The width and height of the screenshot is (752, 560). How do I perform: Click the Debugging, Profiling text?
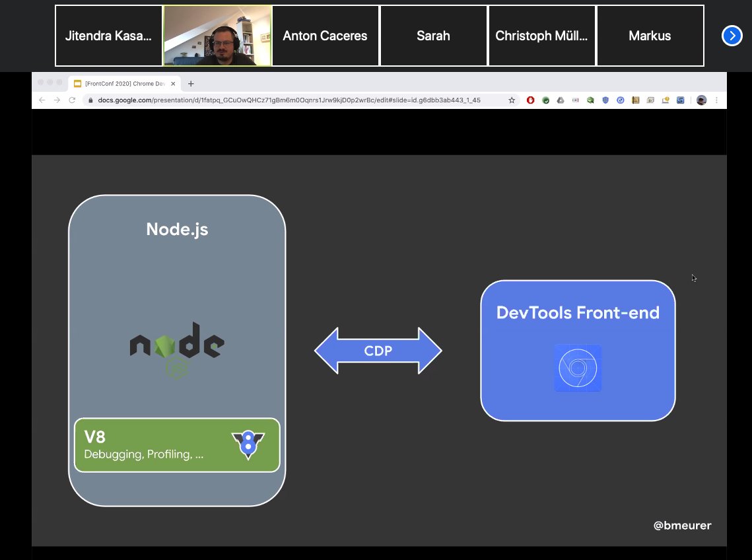point(143,454)
